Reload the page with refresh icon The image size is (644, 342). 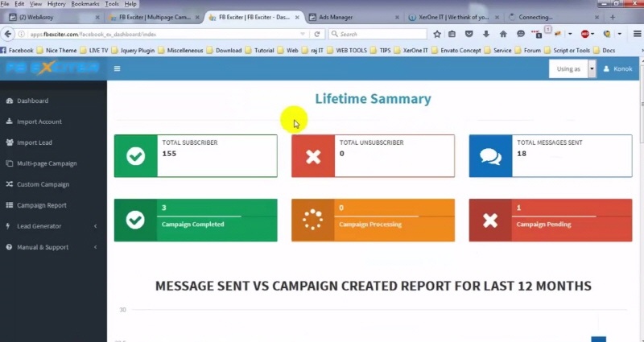pos(317,34)
